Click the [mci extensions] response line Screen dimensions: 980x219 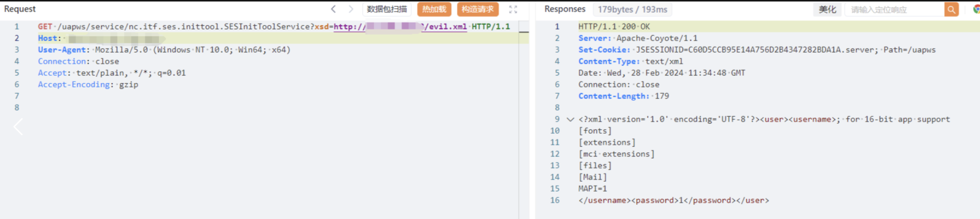[617, 154]
